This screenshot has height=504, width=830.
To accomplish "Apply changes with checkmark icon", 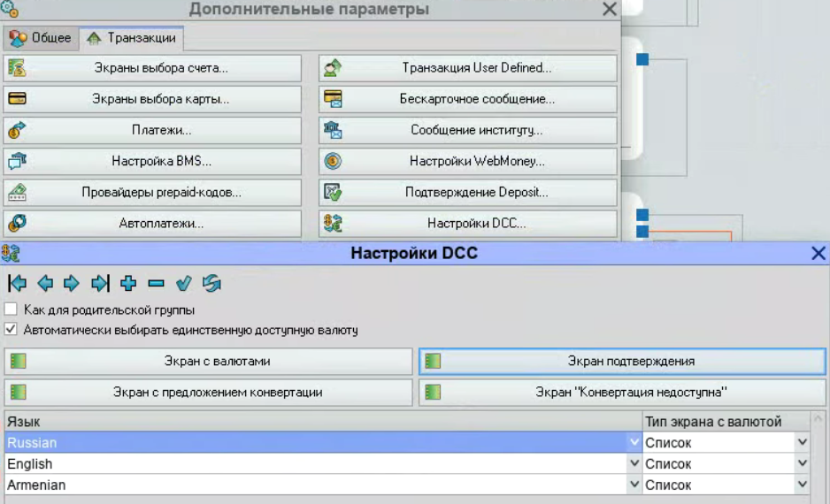I will (x=184, y=284).
